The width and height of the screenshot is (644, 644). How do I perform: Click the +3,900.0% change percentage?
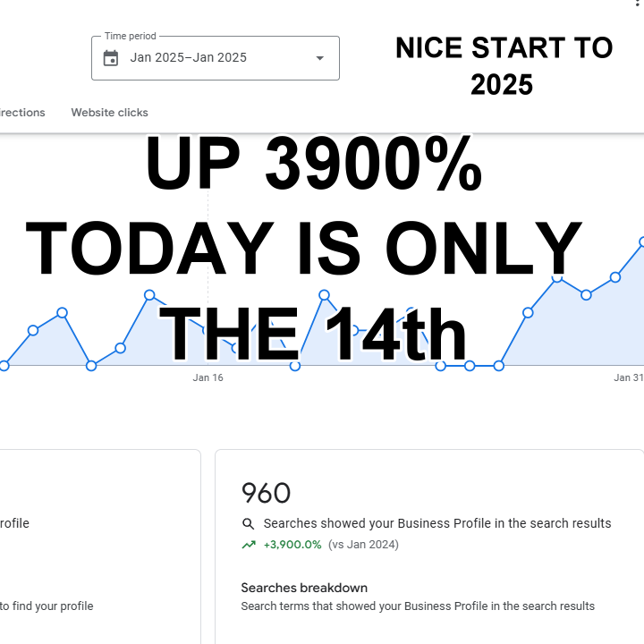point(292,545)
